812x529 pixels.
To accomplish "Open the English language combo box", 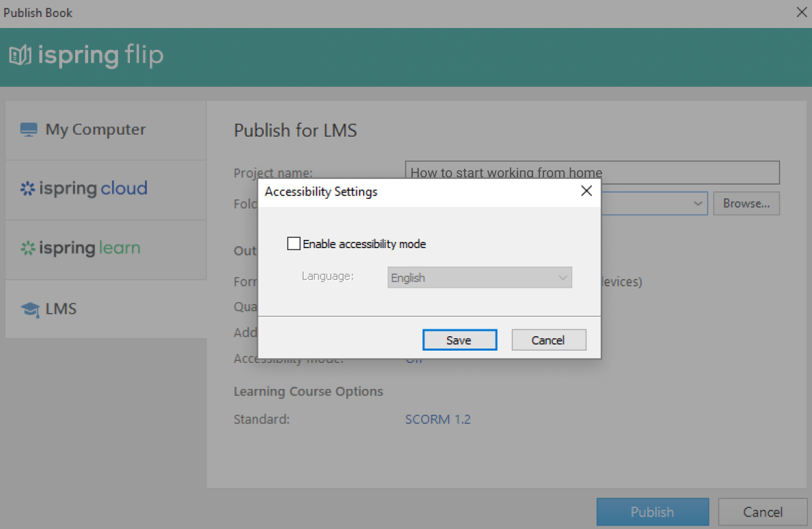I will click(479, 277).
